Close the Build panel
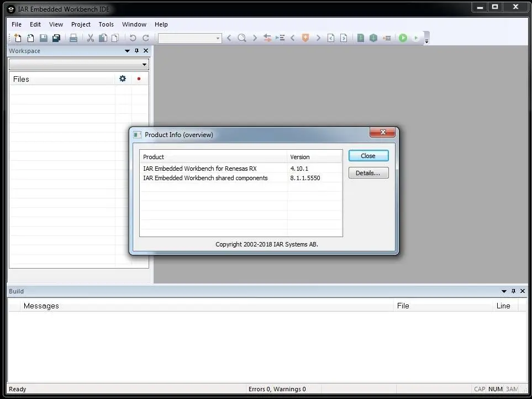Screen dimensions: 532x399 coord(523,291)
